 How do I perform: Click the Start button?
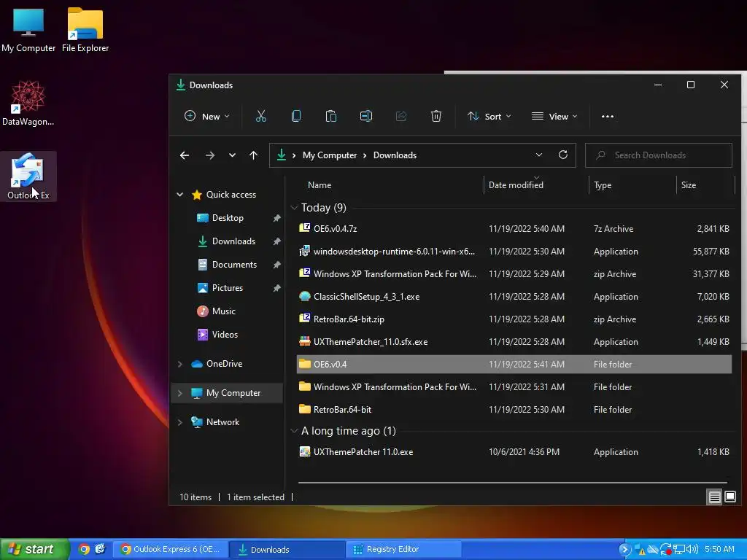pos(34,550)
